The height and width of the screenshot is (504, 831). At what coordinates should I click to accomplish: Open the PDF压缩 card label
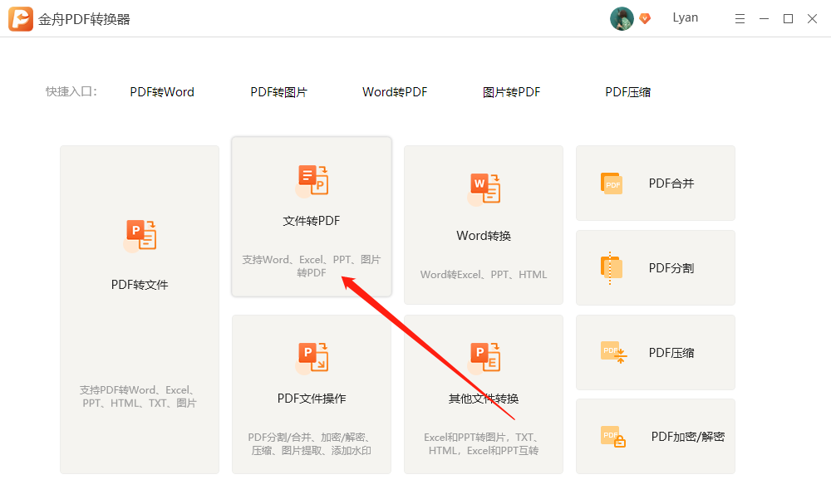[x=671, y=353]
